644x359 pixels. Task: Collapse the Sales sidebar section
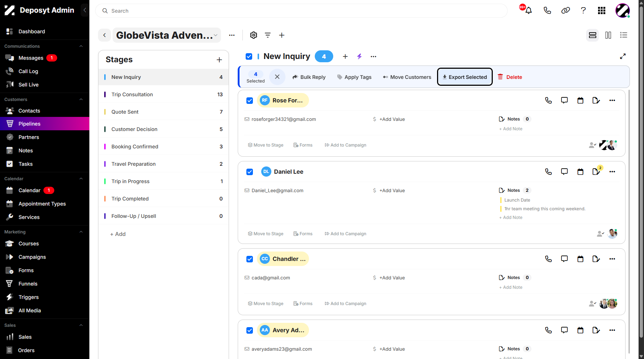(x=81, y=325)
